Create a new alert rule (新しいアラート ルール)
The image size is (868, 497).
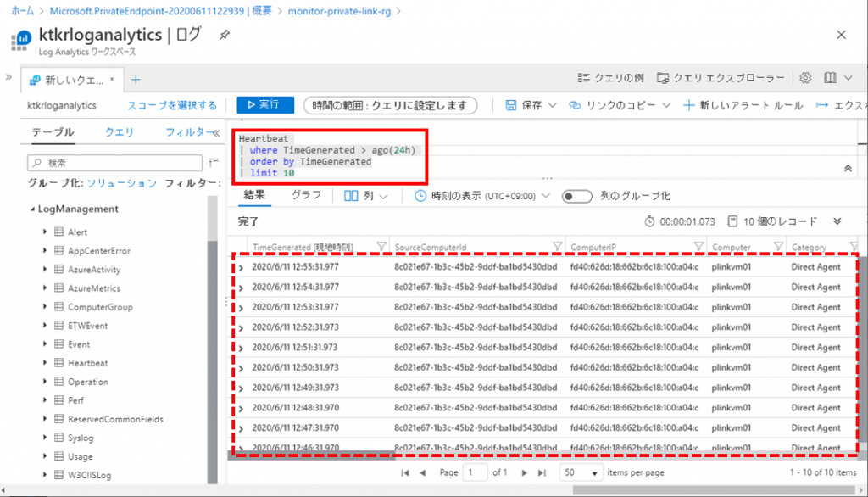coord(743,105)
